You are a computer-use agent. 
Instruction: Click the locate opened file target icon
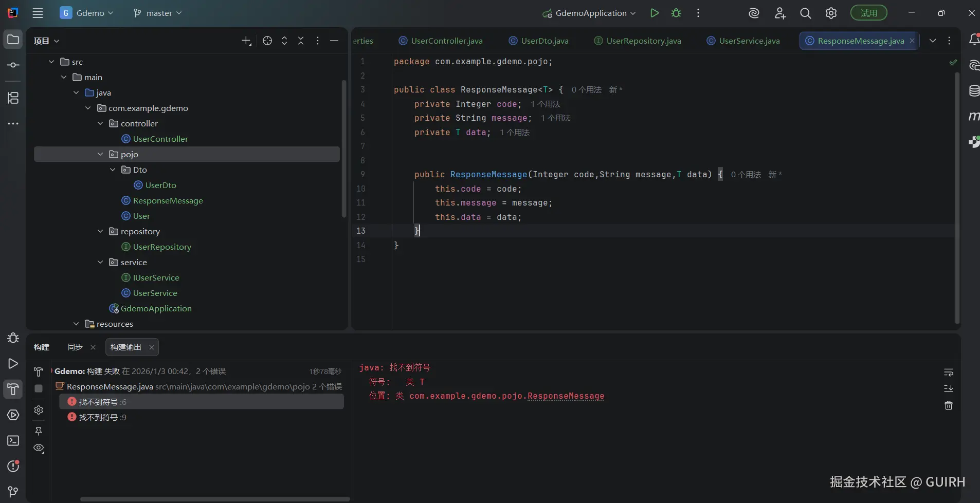tap(267, 41)
